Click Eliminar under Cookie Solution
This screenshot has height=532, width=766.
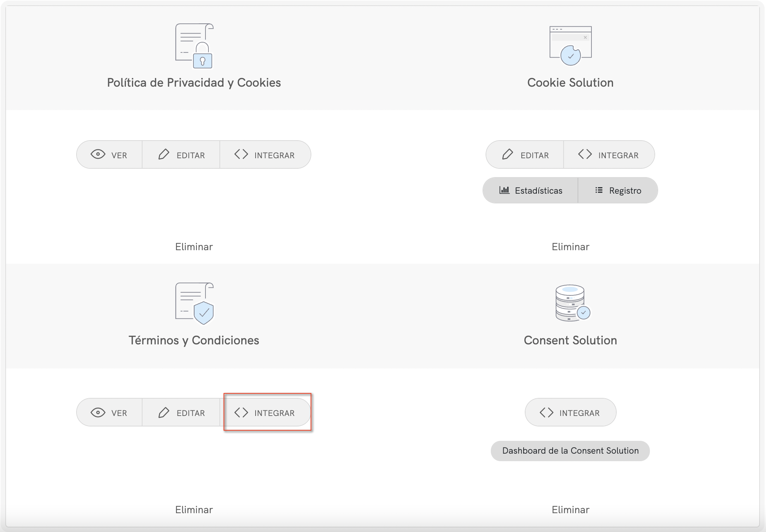click(x=570, y=247)
